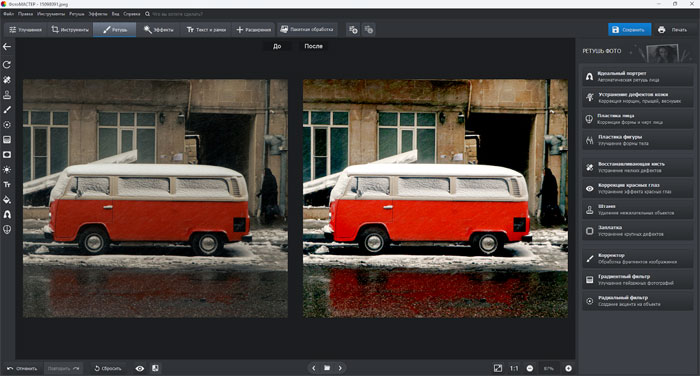Select the text tool icon in left sidebar

(7, 184)
